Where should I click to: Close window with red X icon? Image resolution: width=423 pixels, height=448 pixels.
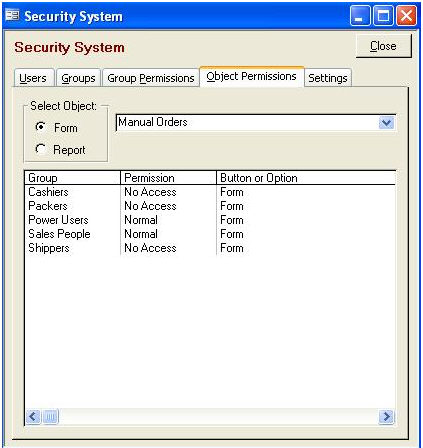point(406,16)
